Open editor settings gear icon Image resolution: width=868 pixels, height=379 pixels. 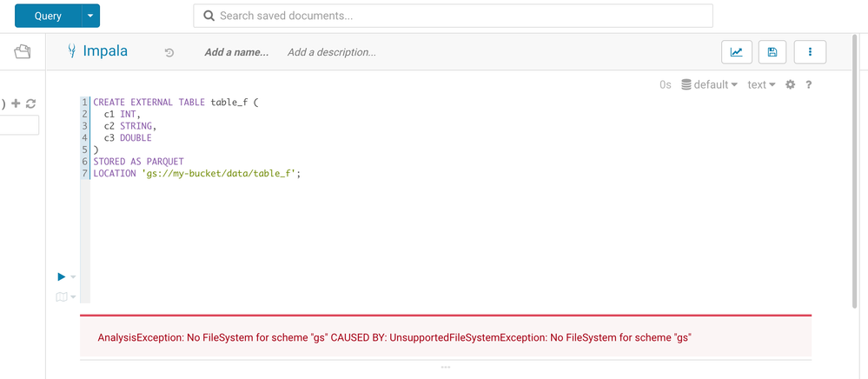pos(790,84)
